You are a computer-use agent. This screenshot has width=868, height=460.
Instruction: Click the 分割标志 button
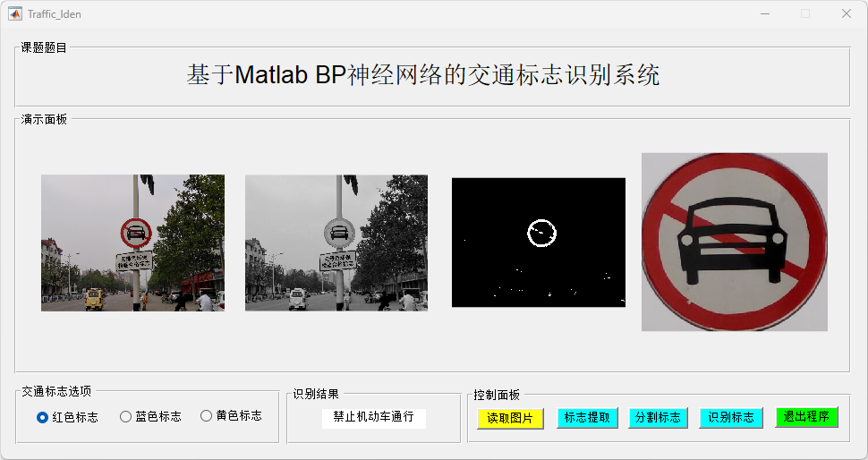point(659,418)
